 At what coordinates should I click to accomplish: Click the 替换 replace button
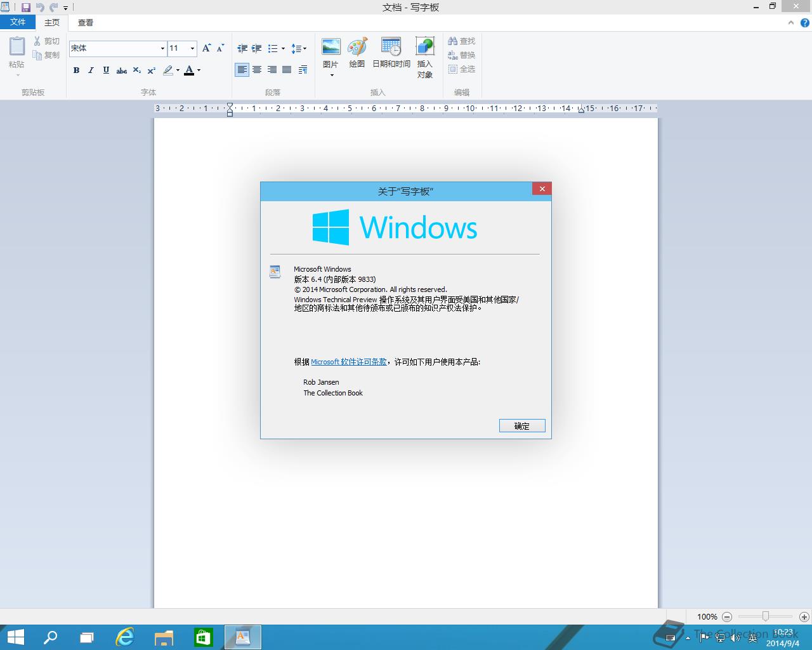(461, 55)
